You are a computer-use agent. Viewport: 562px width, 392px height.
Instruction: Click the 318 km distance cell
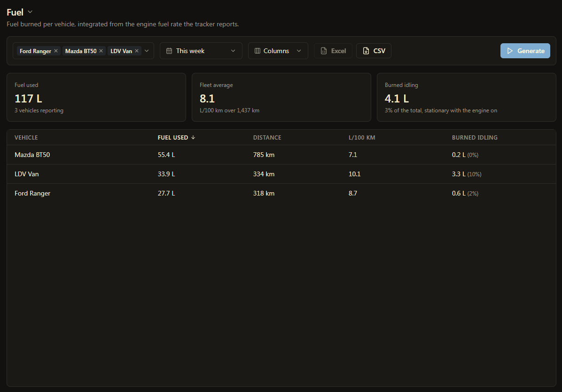(264, 193)
